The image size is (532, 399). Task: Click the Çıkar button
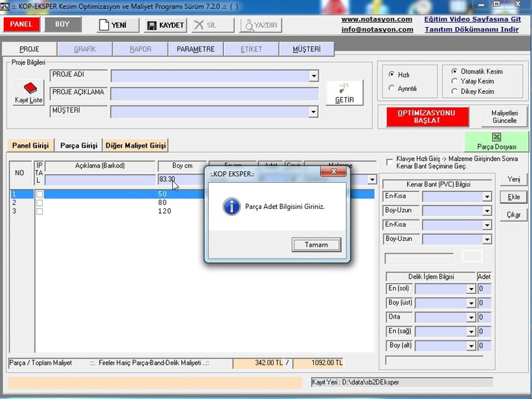(x=514, y=214)
